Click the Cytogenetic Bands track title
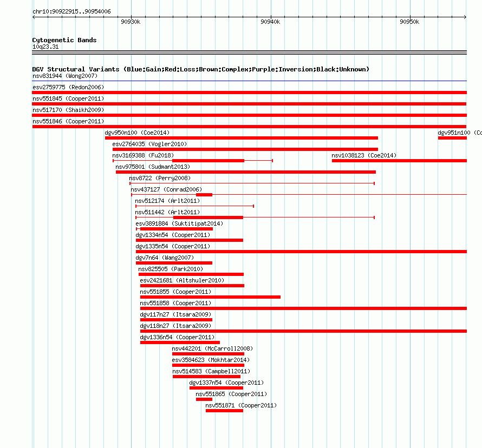 pyautogui.click(x=64, y=40)
